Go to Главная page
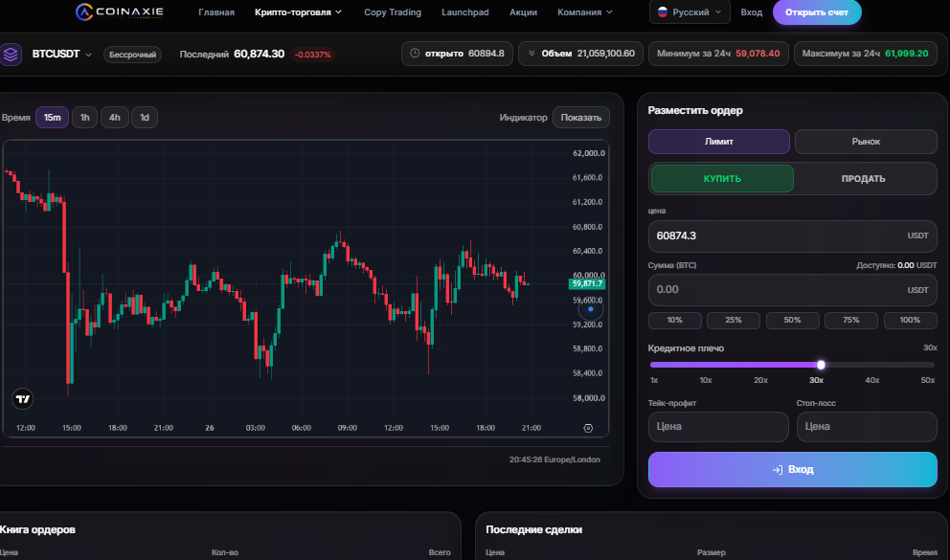Image resolution: width=950 pixels, height=560 pixels. [x=216, y=12]
